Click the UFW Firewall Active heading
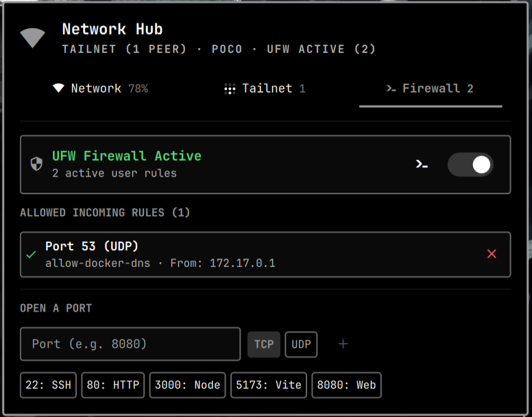Viewport: 532px width, 417px height. click(127, 156)
